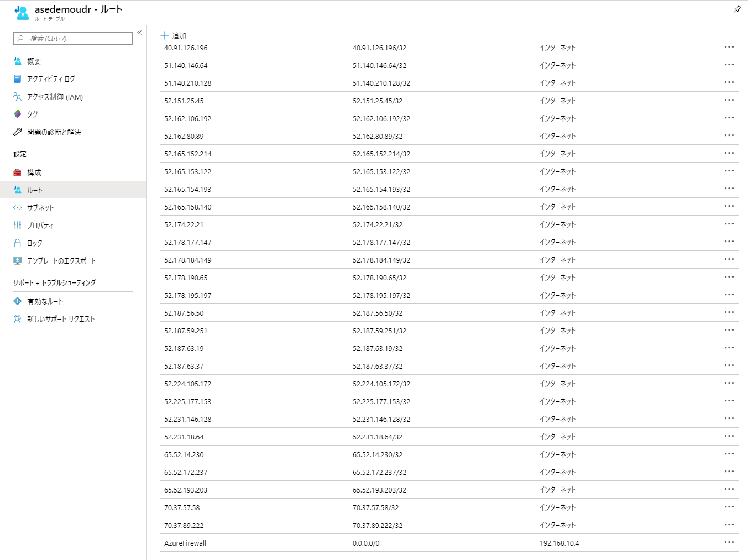
Task: Collapse the left sidebar menu chevron
Action: tap(139, 33)
